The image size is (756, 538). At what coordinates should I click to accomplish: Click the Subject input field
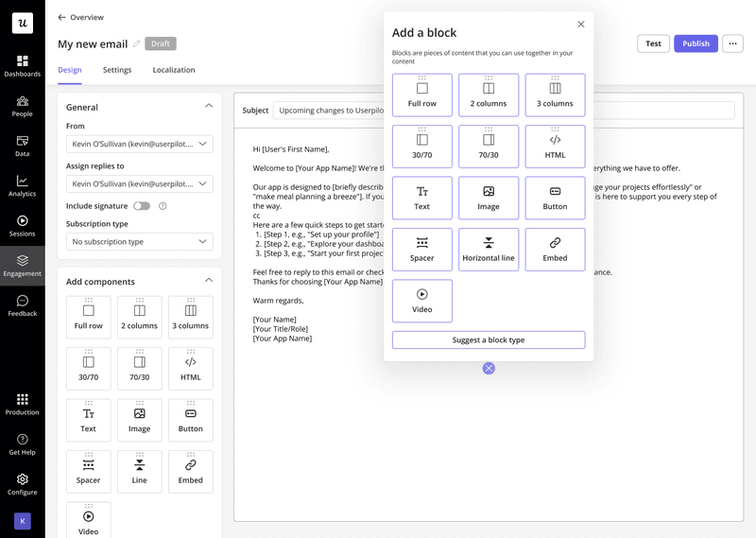pyautogui.click(x=326, y=111)
